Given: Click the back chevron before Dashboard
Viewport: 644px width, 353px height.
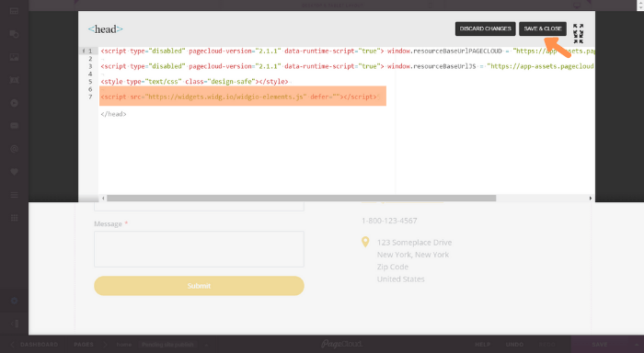Looking at the screenshot, I should (x=12, y=345).
